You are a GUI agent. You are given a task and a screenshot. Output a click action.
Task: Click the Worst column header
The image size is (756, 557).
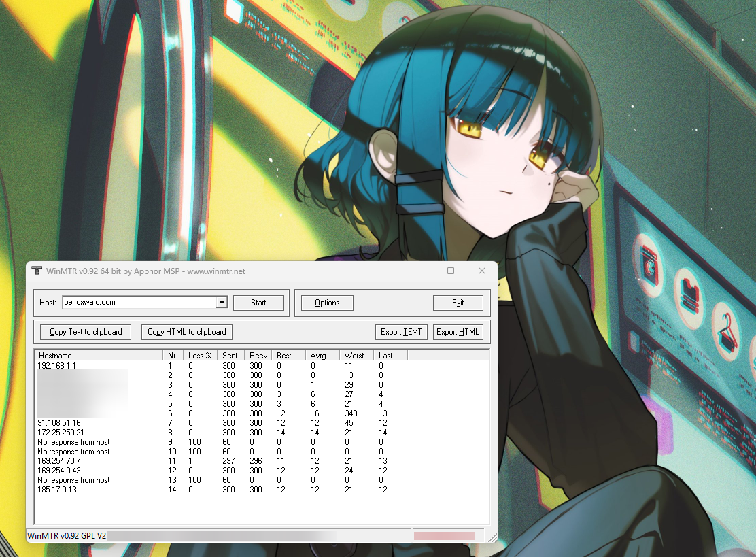click(356, 356)
